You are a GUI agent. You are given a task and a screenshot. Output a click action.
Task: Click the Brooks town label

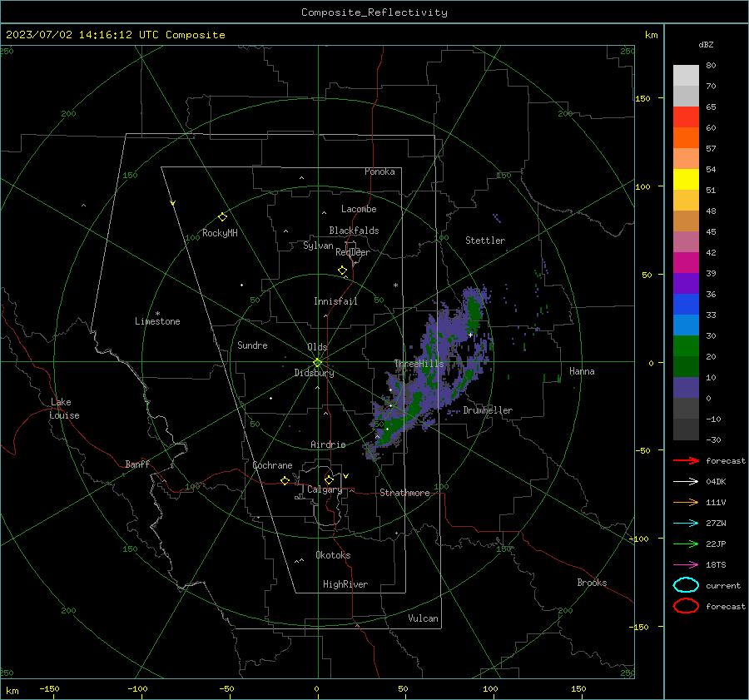(x=592, y=583)
